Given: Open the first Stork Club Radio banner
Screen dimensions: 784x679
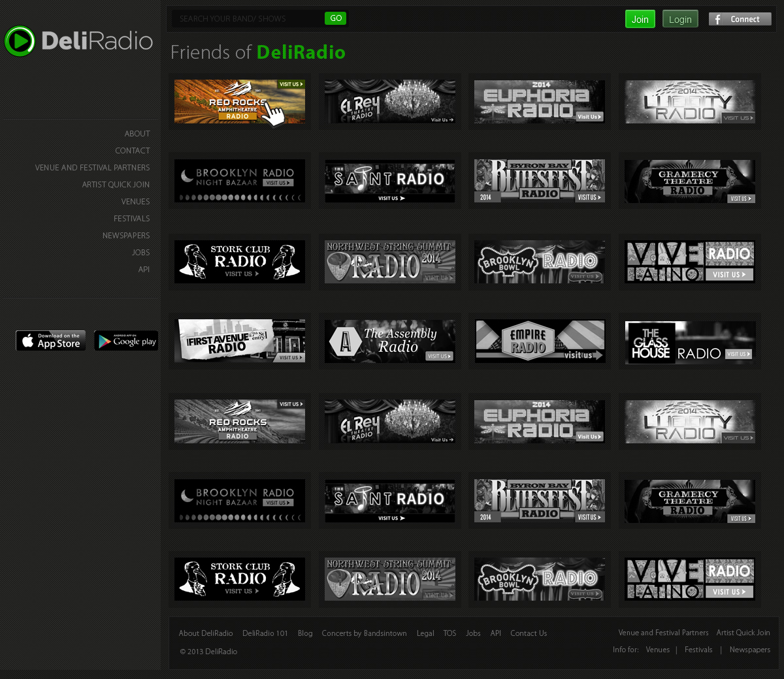Looking at the screenshot, I should coord(240,262).
